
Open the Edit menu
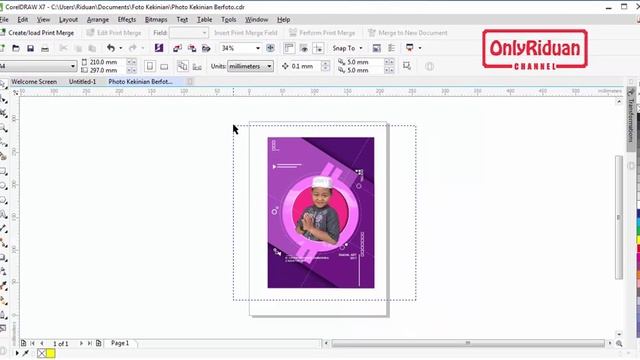(x=22, y=20)
